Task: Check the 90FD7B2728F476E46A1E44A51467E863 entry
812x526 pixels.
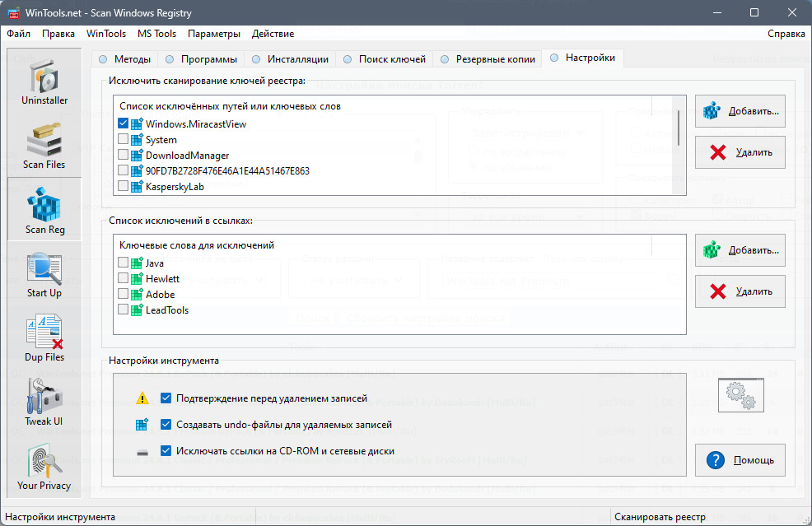Action: [x=123, y=170]
